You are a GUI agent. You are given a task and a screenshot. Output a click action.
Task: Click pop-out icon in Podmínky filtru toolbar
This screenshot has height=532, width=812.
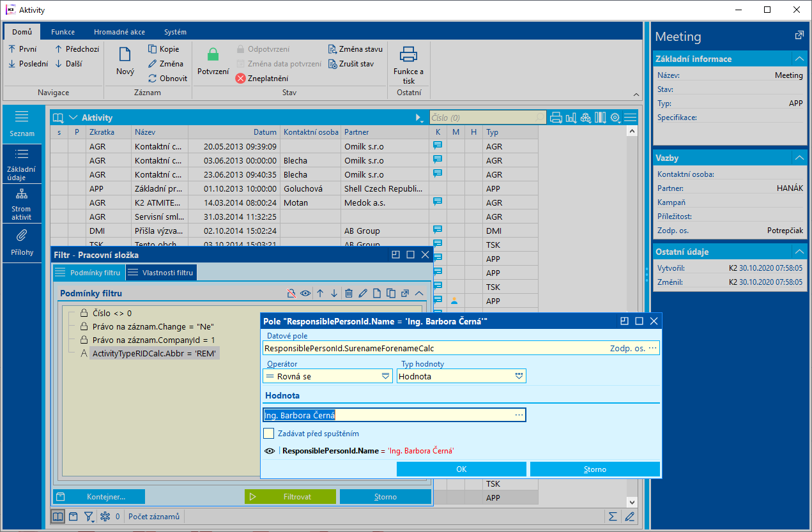tap(405, 293)
